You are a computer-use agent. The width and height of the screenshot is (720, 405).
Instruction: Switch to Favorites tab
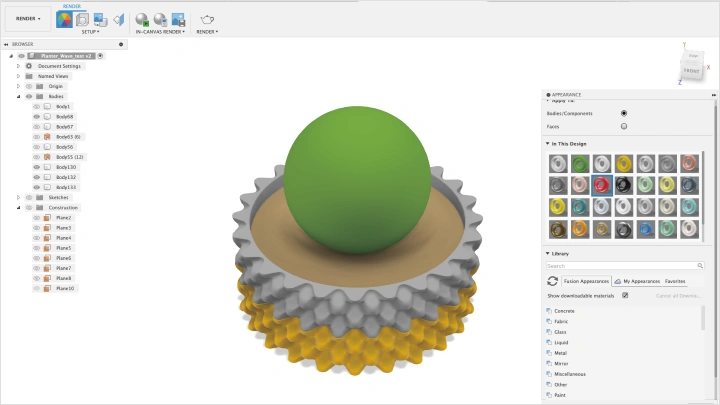point(675,281)
